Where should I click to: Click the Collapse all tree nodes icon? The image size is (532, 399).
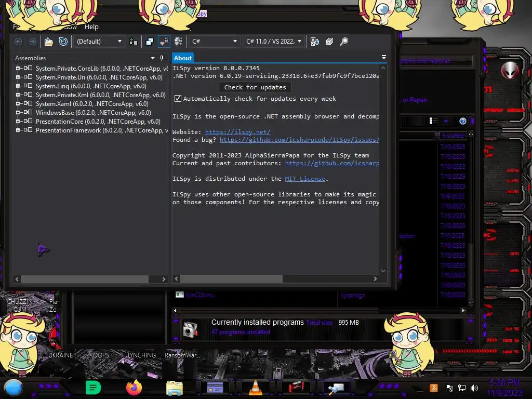click(329, 42)
